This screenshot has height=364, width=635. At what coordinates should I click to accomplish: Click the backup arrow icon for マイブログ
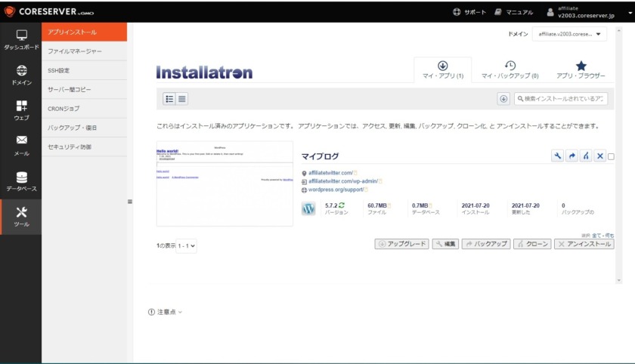click(571, 156)
